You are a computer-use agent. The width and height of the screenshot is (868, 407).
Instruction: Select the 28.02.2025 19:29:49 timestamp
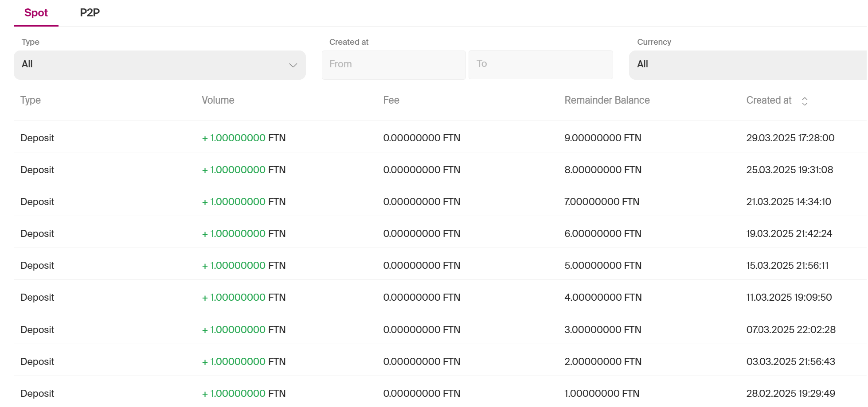click(x=791, y=394)
